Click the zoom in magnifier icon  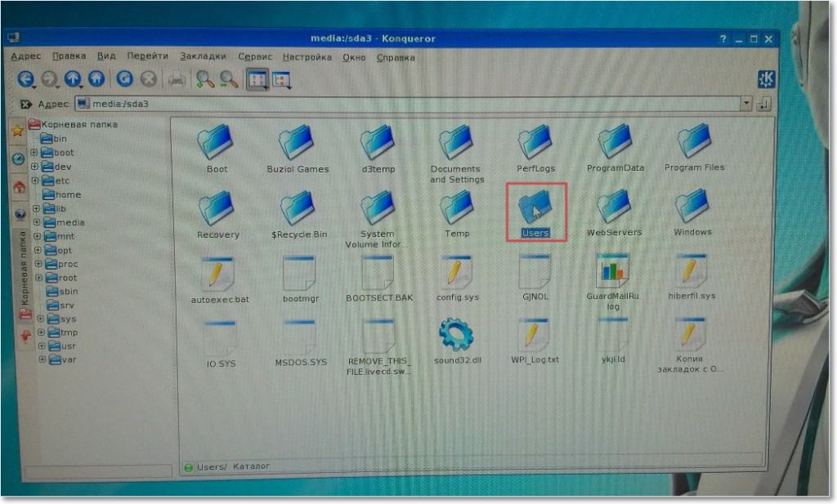click(x=204, y=79)
